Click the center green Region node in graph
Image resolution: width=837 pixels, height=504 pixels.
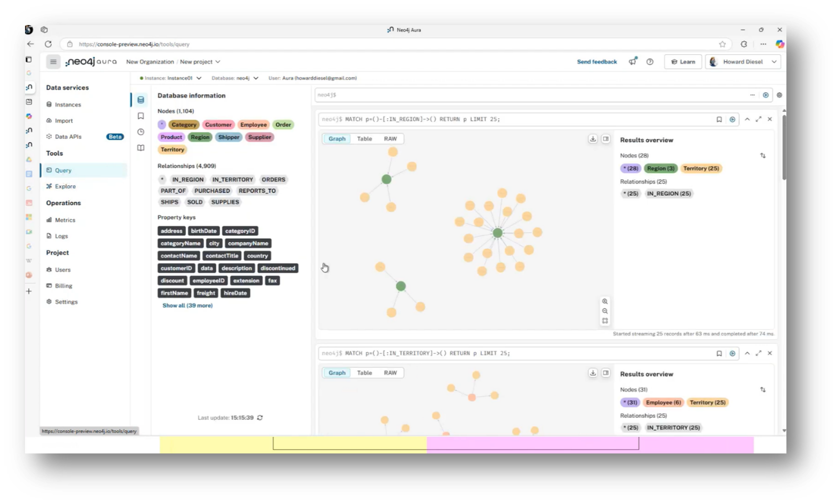click(x=497, y=233)
